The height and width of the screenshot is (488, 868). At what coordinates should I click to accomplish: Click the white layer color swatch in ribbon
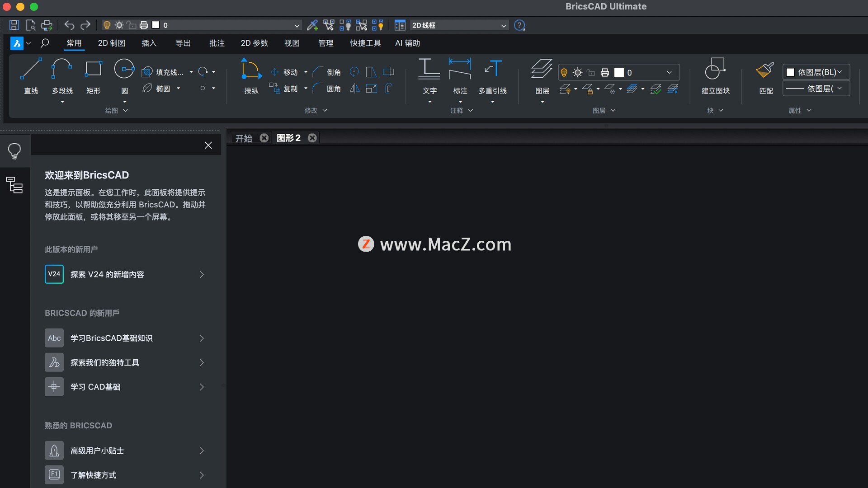[x=619, y=72]
